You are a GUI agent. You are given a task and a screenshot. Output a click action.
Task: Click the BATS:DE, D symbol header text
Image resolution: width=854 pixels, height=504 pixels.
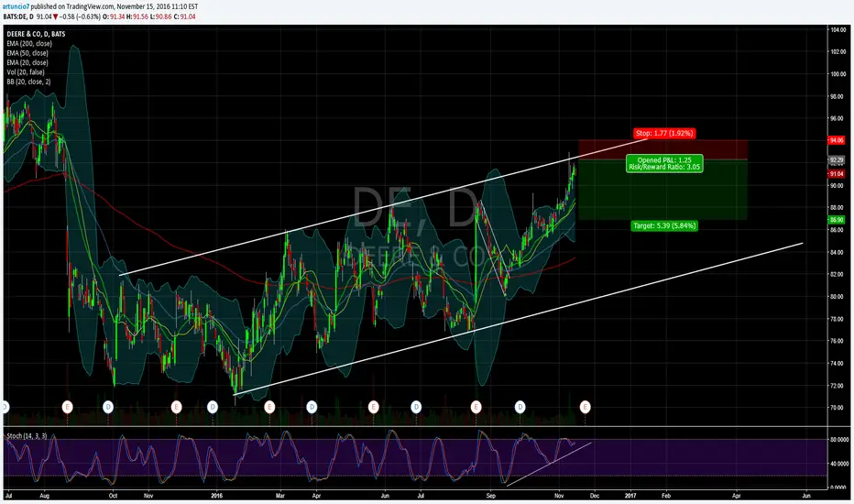(18, 16)
